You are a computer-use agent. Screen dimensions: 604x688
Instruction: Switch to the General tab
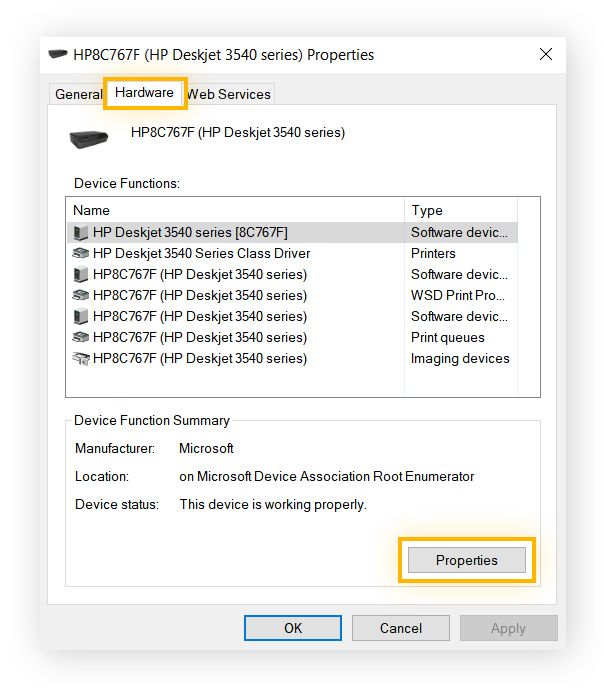(78, 94)
